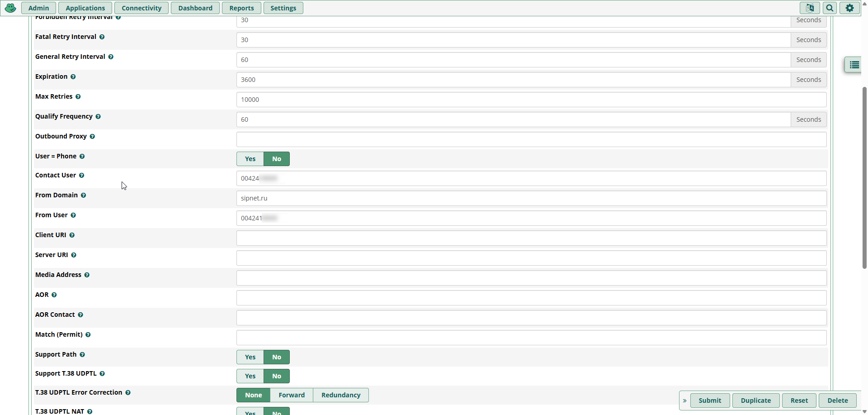This screenshot has width=868, height=415.
Task: Show help icon beside User = Phone
Action: 82,157
